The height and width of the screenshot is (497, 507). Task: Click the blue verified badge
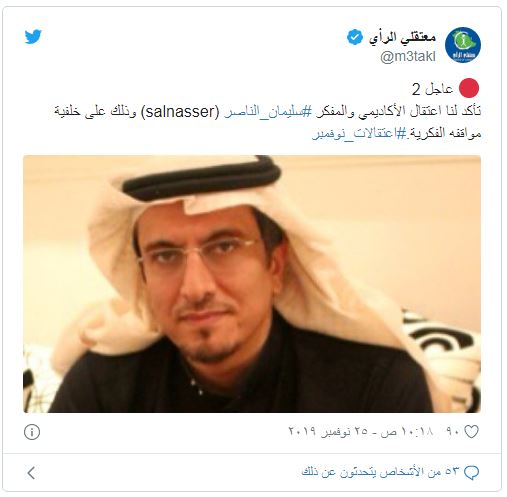[x=355, y=37]
